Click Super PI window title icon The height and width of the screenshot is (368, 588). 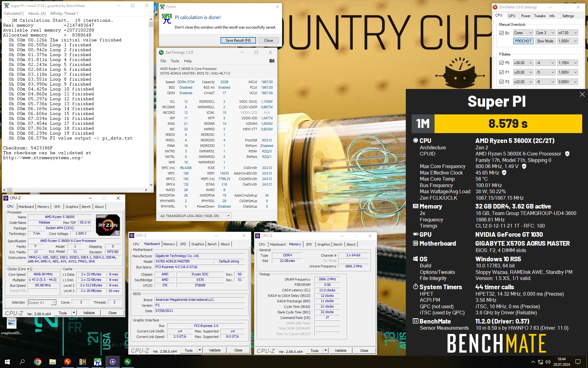coord(6,6)
